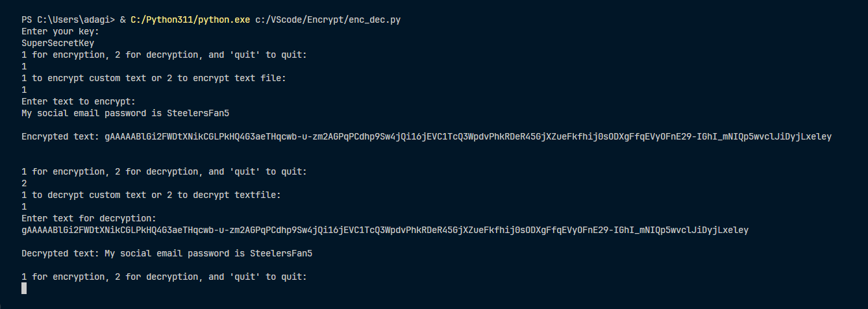Click '1 to decrypt custom text' prompt line
Image resolution: width=868 pixels, height=309 pixels.
pyautogui.click(x=151, y=195)
